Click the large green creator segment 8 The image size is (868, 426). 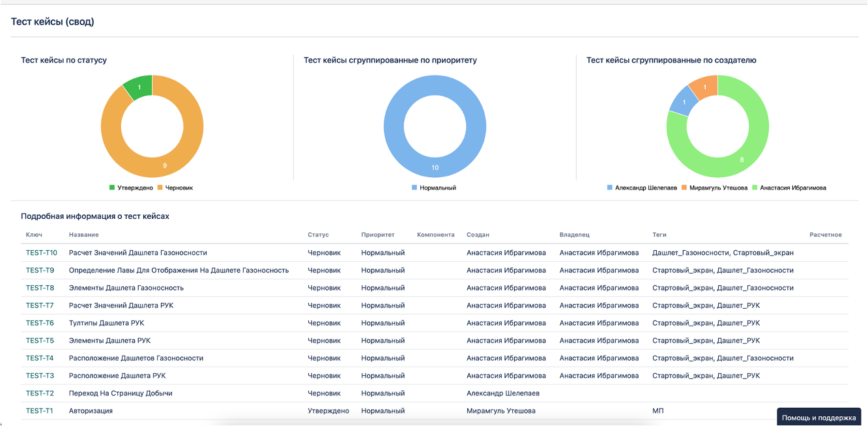tap(742, 160)
